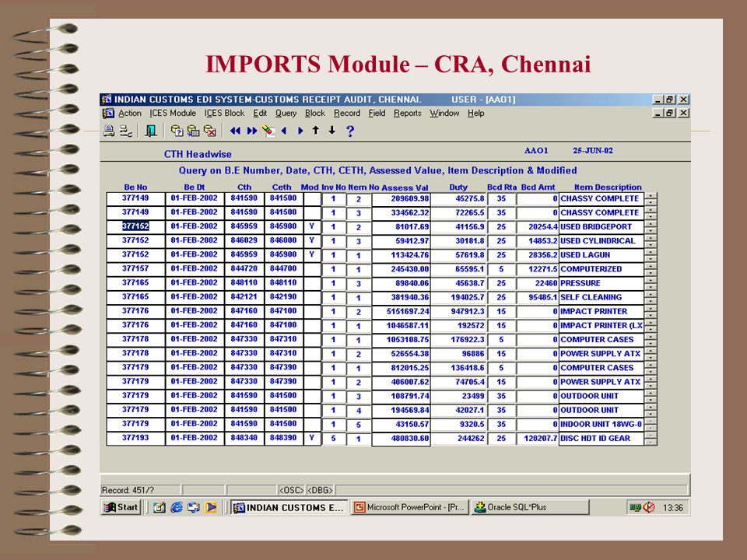Click the item description INDOOR UNIT 18WG-0
The image size is (747, 560).
(601, 424)
